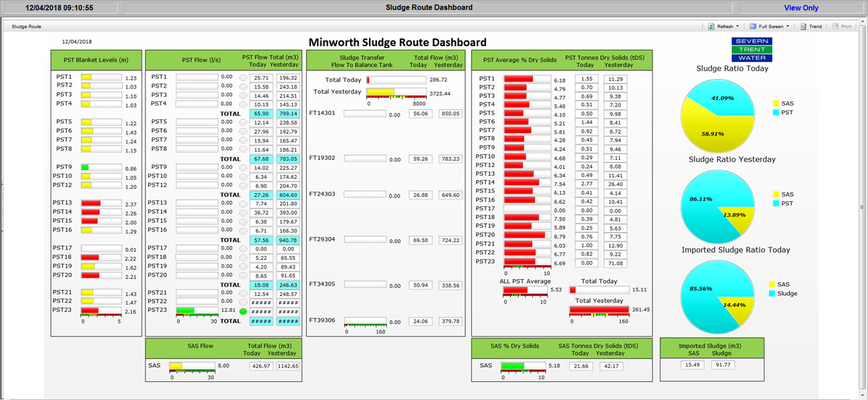Image resolution: width=868 pixels, height=400 pixels.
Task: Click the PST13 flow status indicator circle
Action: coord(243,204)
